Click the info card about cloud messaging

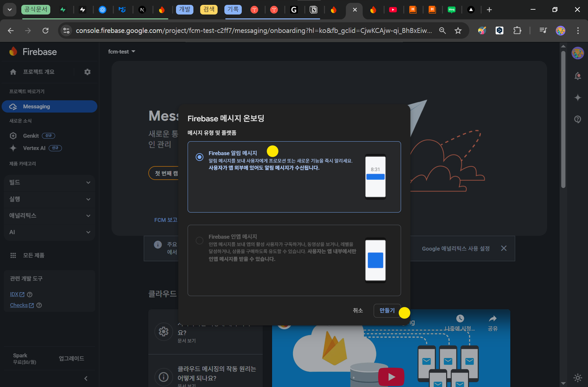[205, 371]
